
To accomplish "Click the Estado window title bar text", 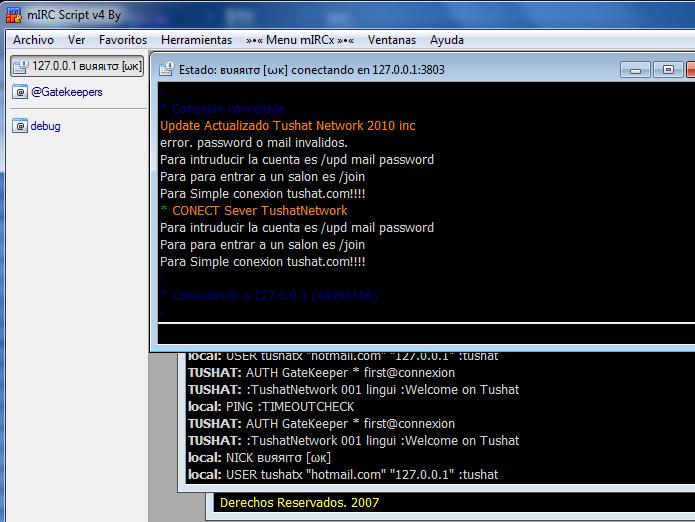I will pos(312,70).
